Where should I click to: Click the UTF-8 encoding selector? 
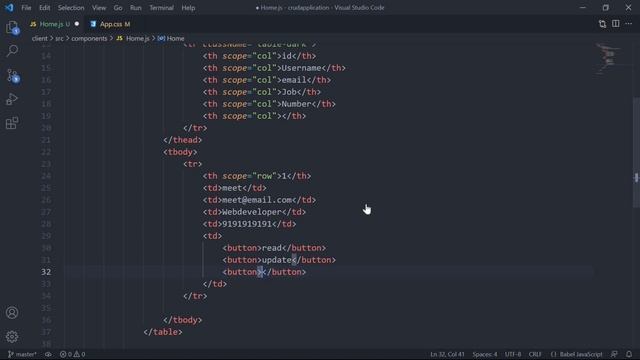513,354
